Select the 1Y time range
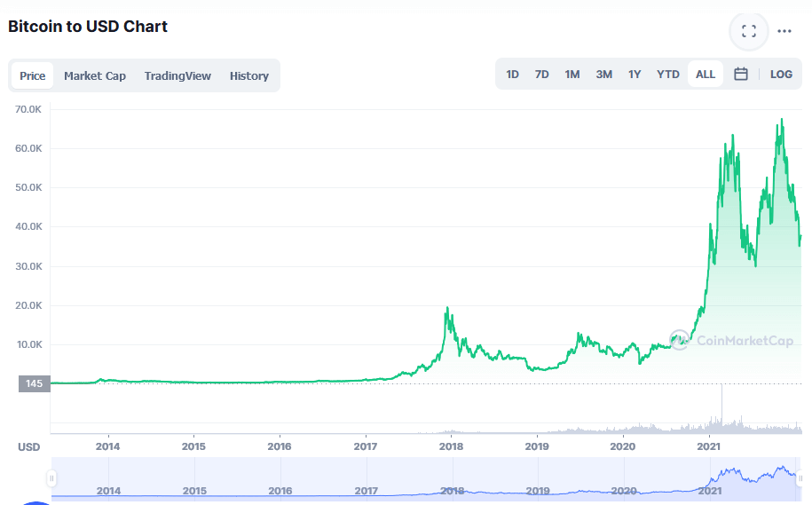Screen dimensions: 812x505 635,75
